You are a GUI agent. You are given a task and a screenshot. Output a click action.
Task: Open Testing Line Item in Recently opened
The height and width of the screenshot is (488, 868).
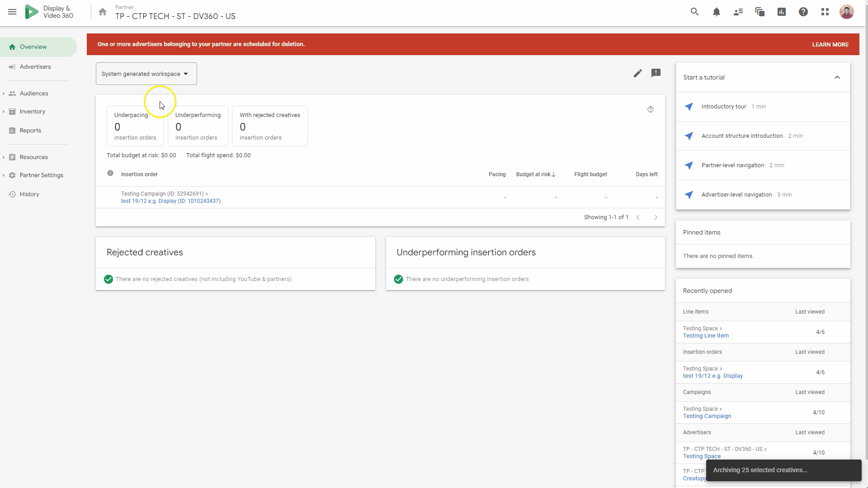(x=706, y=336)
